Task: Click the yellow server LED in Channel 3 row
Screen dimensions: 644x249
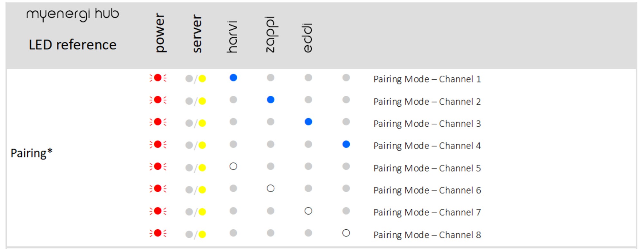Action: pyautogui.click(x=202, y=123)
